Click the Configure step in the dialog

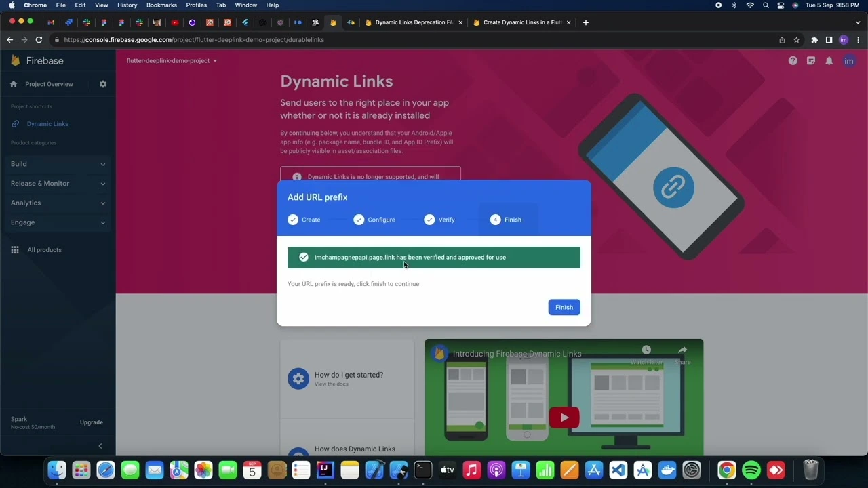[374, 220]
